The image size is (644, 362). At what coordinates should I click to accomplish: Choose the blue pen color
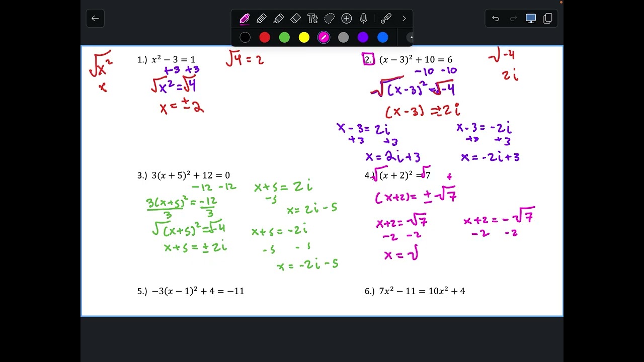pyautogui.click(x=383, y=38)
